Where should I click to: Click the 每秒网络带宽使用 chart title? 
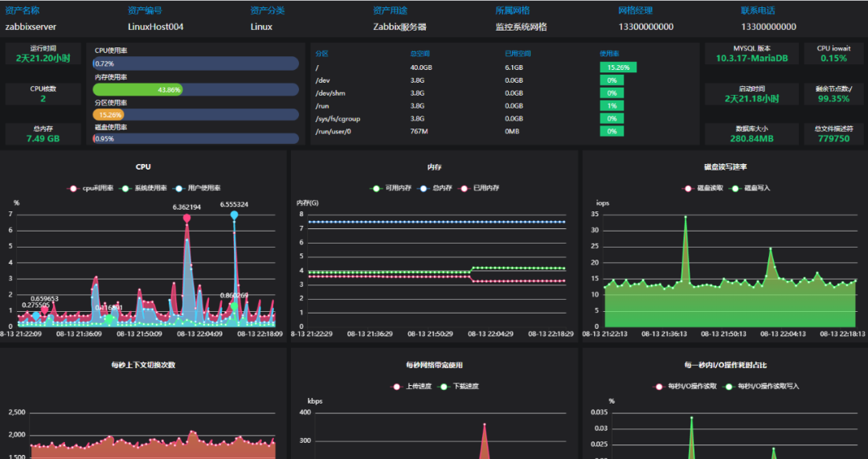pyautogui.click(x=434, y=365)
